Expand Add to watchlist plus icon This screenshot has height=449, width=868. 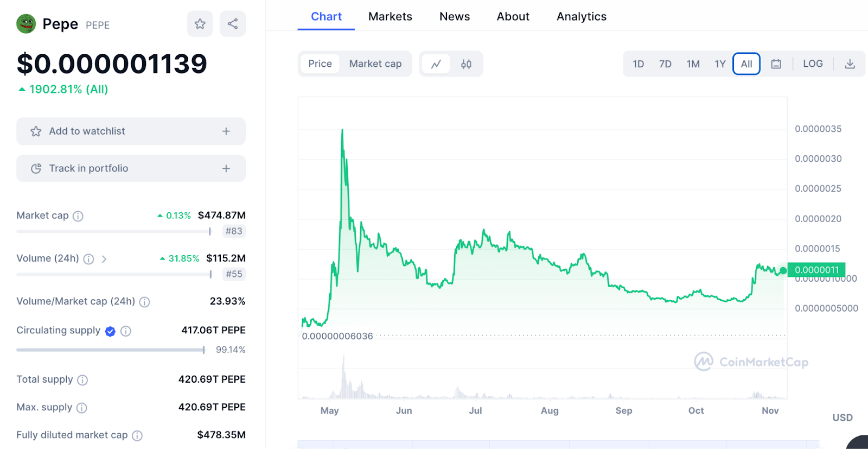(x=226, y=131)
